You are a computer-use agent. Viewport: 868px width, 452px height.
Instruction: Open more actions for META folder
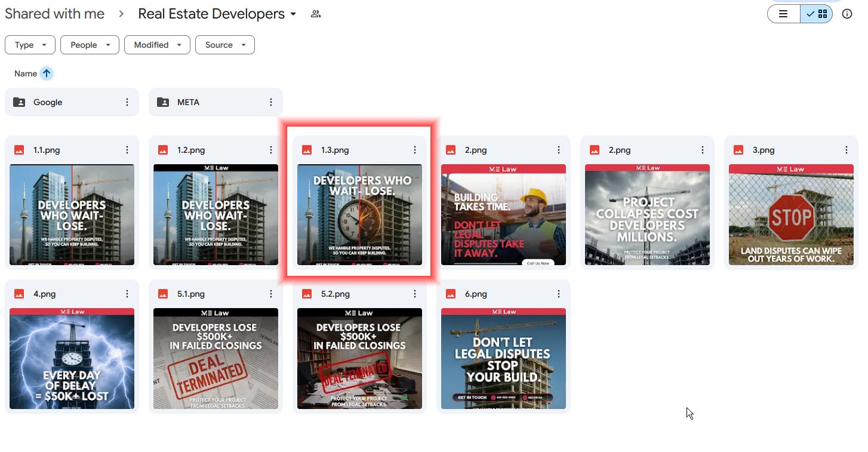coord(270,103)
